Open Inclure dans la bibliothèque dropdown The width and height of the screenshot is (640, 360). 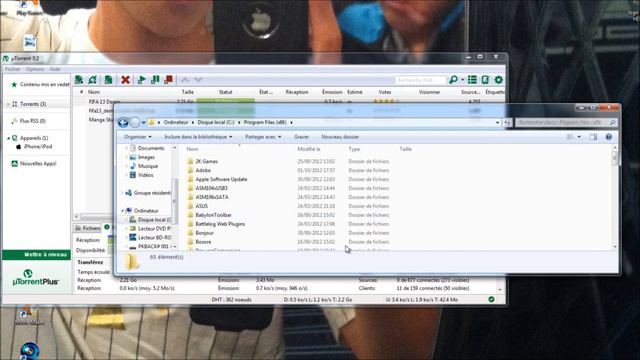(x=198, y=137)
